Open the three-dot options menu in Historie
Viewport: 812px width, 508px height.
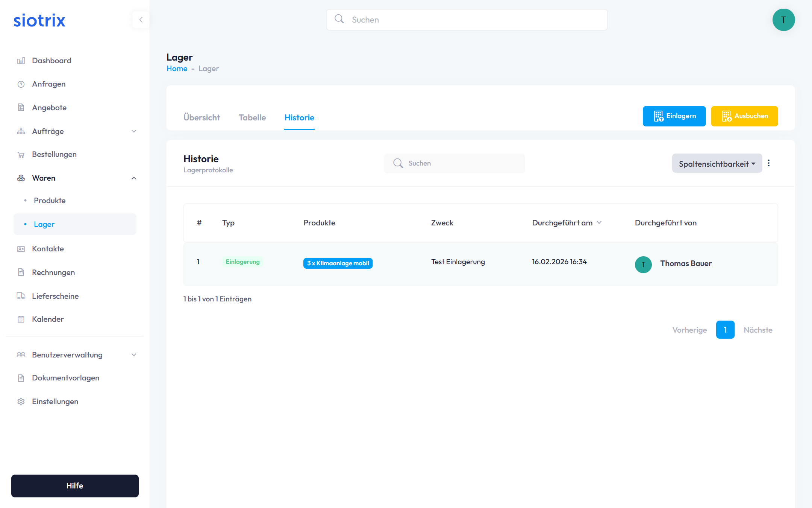coord(769,163)
